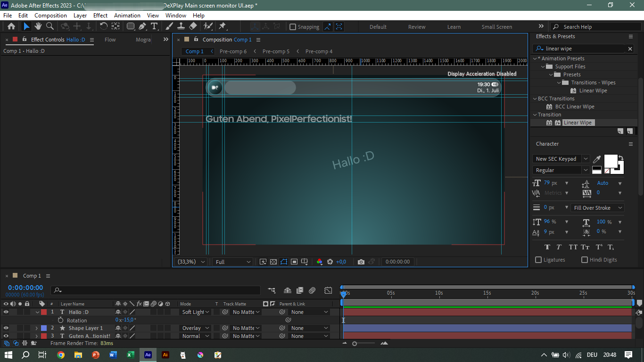This screenshot has width=644, height=362.
Task: Select the Pen tool
Action: [x=143, y=26]
